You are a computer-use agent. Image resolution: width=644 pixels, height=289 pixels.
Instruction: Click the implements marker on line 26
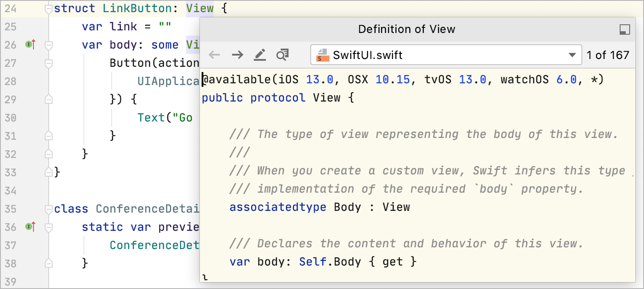tap(30, 44)
